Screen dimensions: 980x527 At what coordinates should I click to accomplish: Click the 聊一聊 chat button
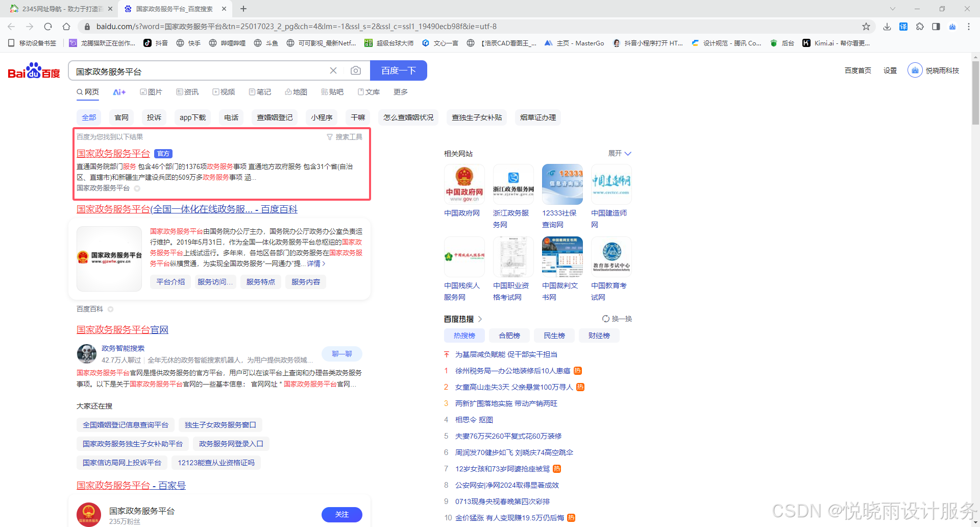point(342,353)
